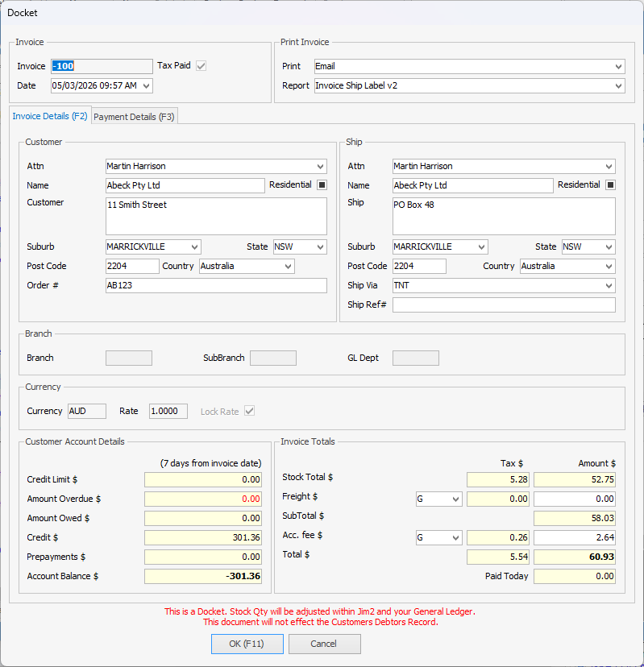This screenshot has height=667, width=644.
Task: Click the Cancel button
Action: click(x=324, y=644)
